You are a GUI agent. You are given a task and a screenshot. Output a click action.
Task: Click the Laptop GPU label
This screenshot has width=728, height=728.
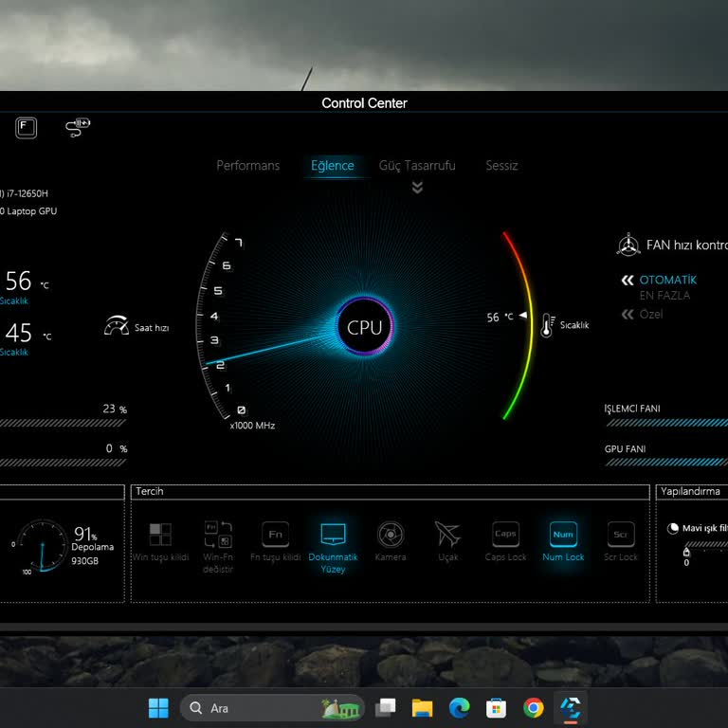tap(28, 211)
